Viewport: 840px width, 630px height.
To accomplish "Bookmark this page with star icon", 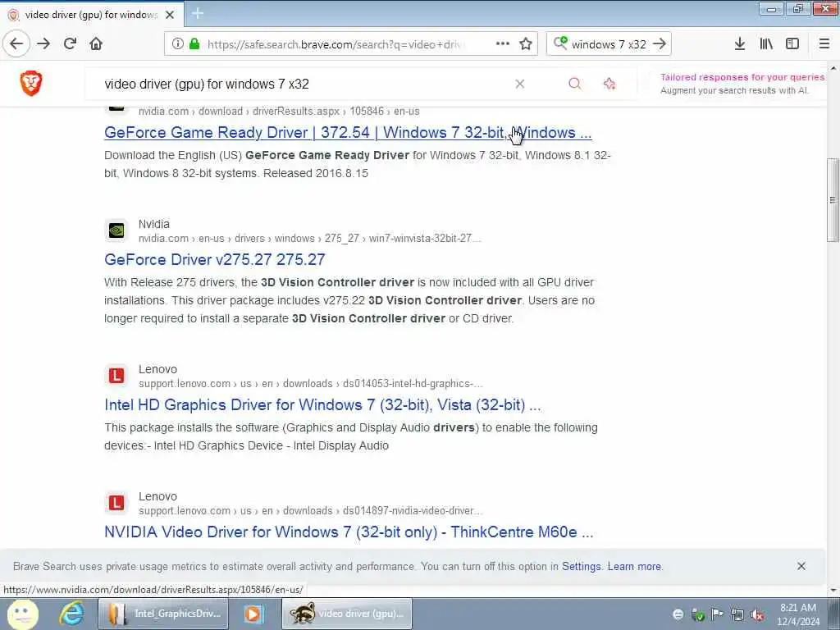I will (x=526, y=44).
